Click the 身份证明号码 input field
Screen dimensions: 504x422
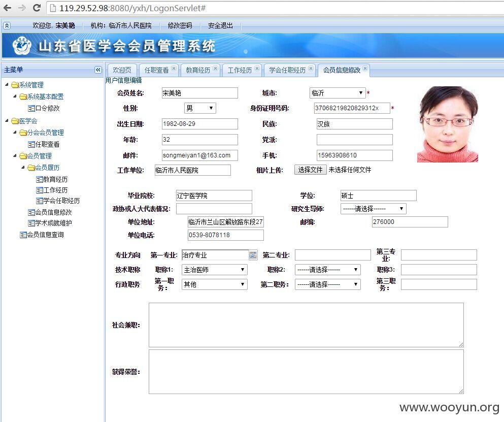pos(352,108)
